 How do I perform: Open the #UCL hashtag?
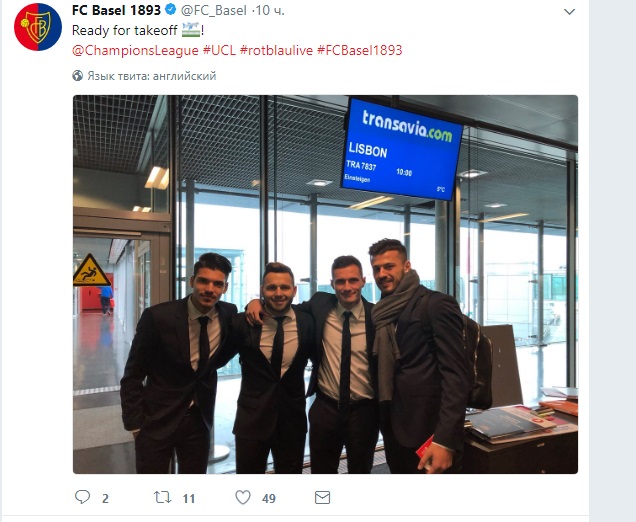point(219,50)
